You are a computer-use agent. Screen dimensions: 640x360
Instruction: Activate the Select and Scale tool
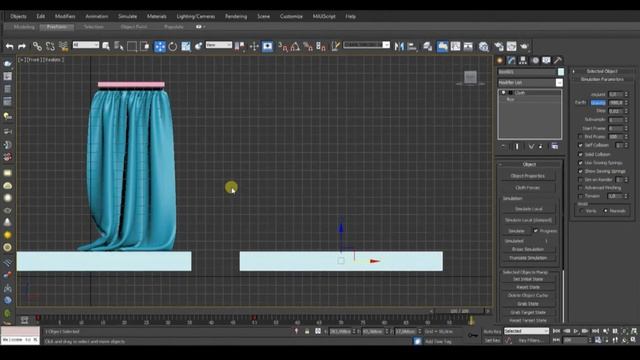(x=186, y=47)
